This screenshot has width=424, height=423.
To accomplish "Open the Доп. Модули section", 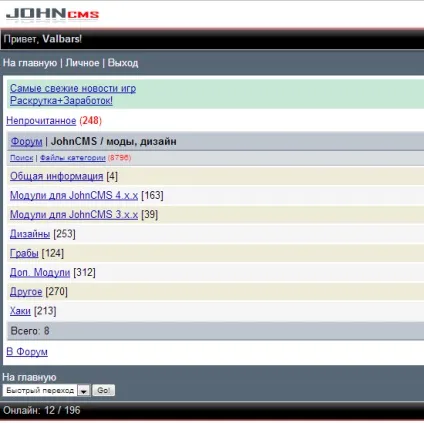I will (40, 272).
